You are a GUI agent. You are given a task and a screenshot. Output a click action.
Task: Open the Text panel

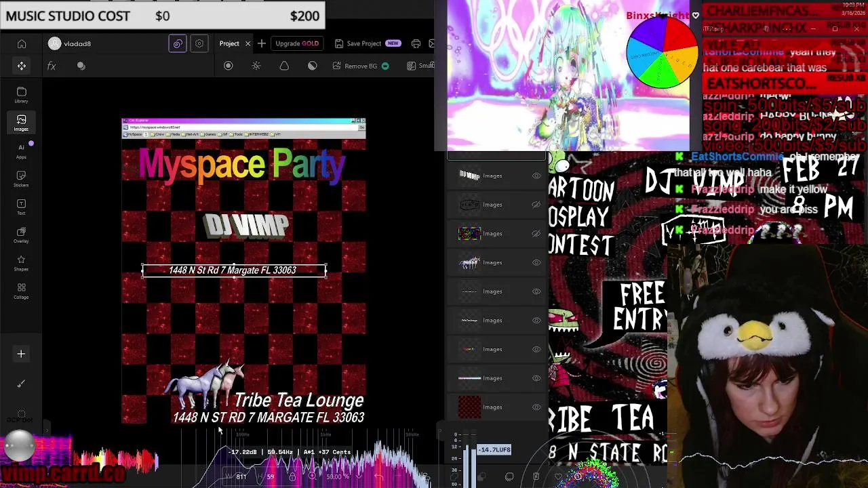click(x=21, y=207)
